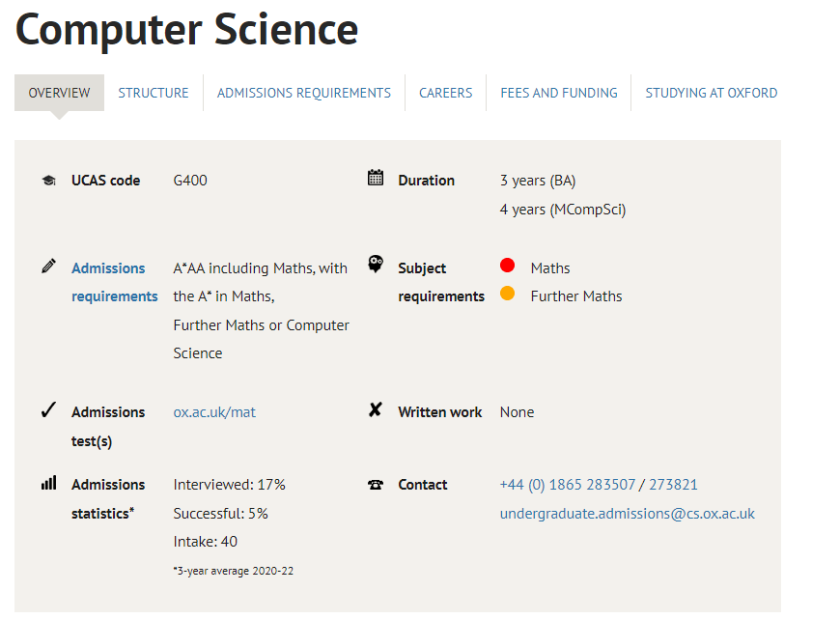This screenshot has height=619, width=840.
Task: Open the Fees and Funding tab
Action: (559, 93)
